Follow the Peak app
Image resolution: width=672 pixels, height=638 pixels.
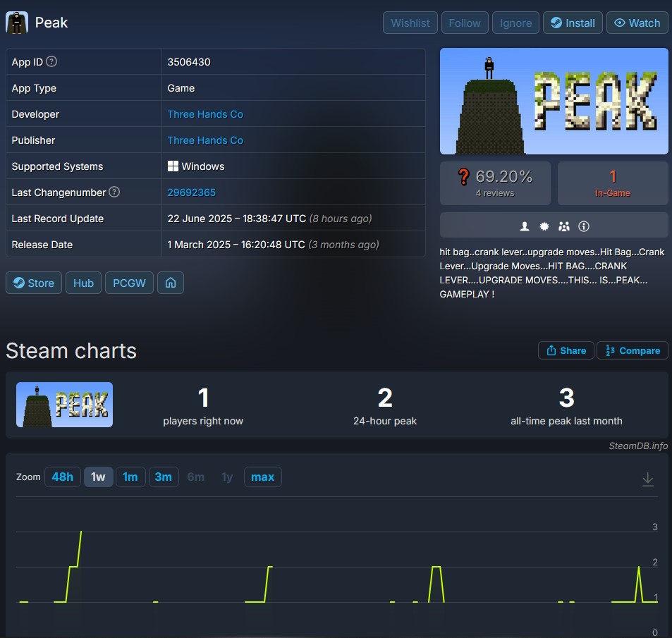[465, 23]
